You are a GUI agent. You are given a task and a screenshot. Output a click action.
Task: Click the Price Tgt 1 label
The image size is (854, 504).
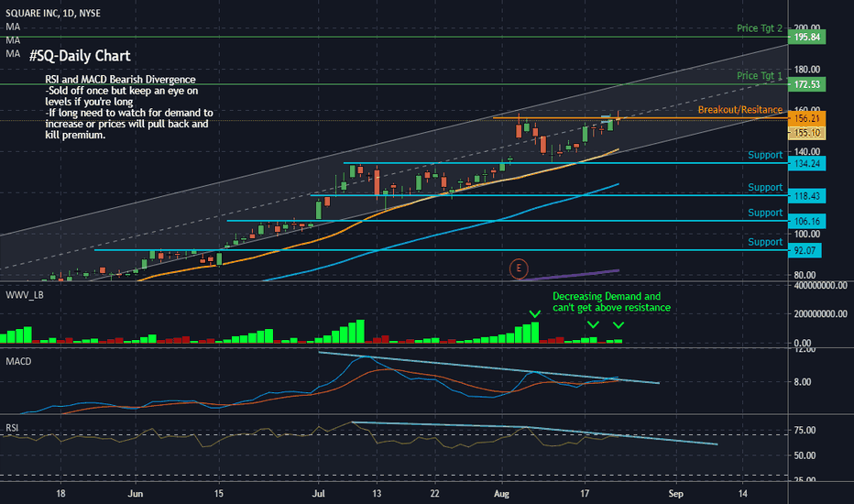point(760,76)
